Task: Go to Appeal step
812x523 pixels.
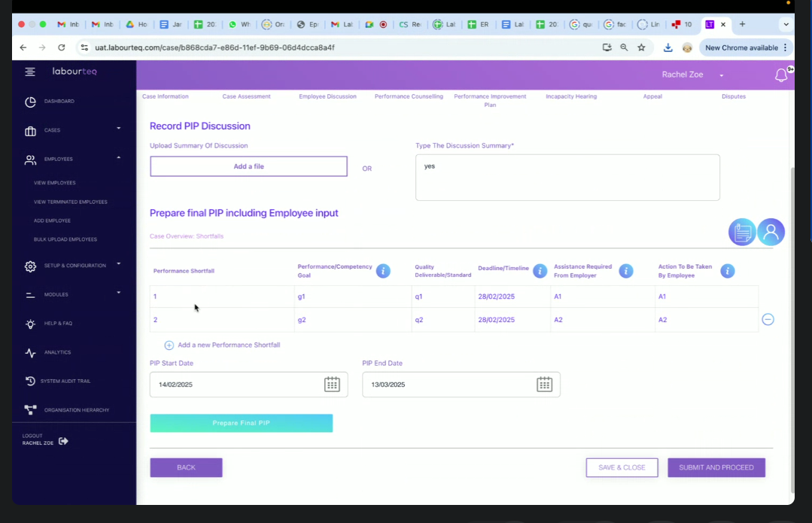Action: [652, 96]
